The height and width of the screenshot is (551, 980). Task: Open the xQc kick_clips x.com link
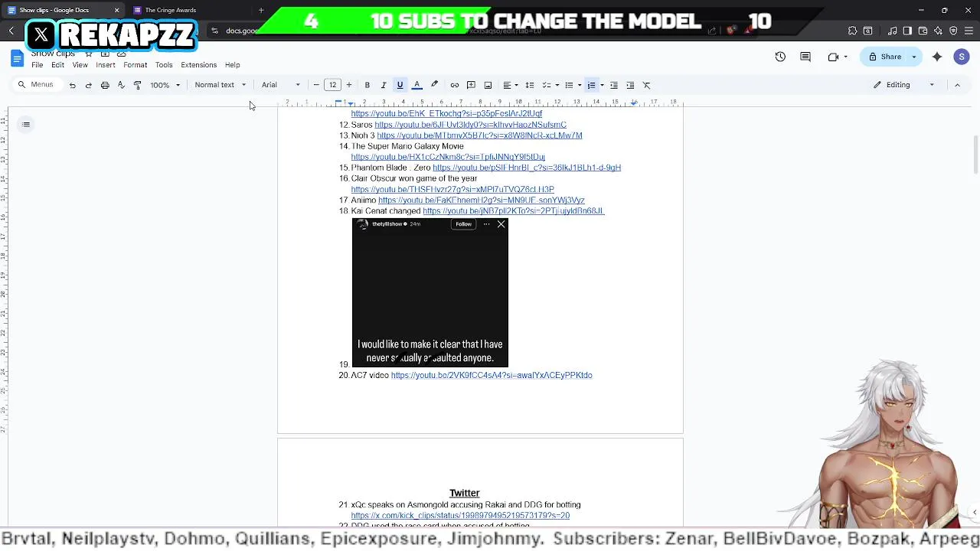click(460, 516)
